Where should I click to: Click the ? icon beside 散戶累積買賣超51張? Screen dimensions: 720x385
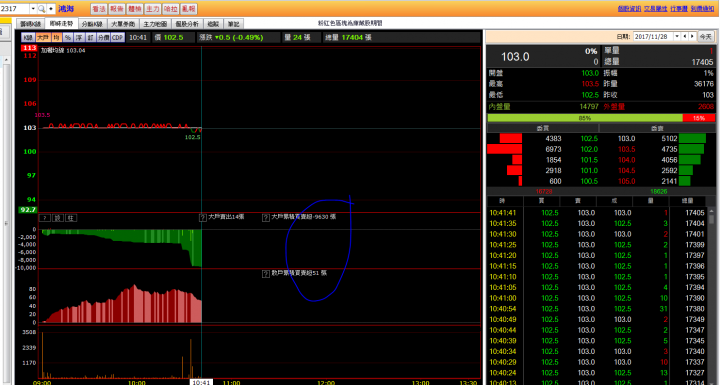pos(265,274)
